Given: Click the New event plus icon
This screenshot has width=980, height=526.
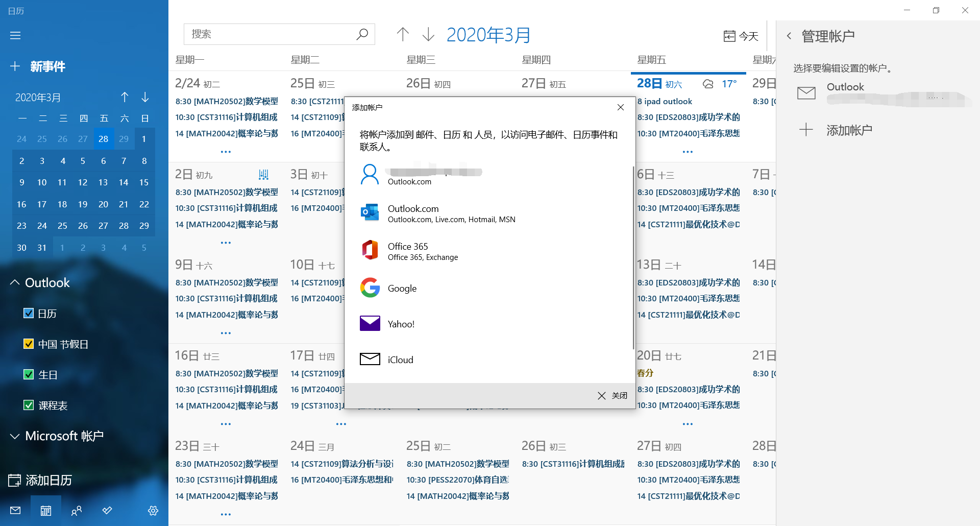Looking at the screenshot, I should 15,66.
